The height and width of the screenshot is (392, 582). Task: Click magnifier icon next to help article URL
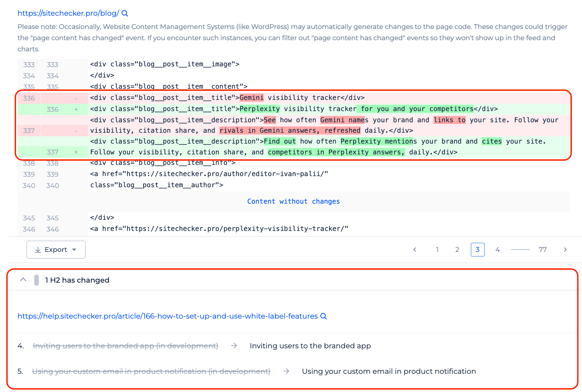(x=324, y=316)
